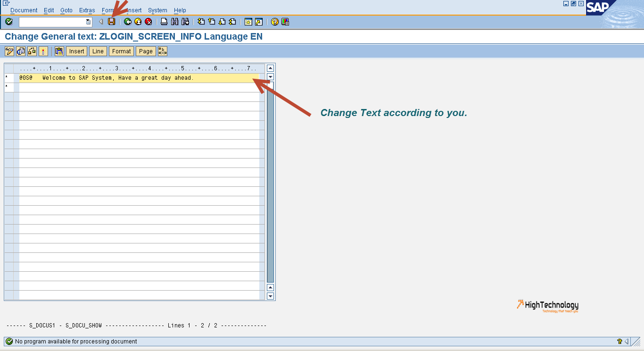Open the Help menu
The width and height of the screenshot is (644, 351).
point(180,10)
